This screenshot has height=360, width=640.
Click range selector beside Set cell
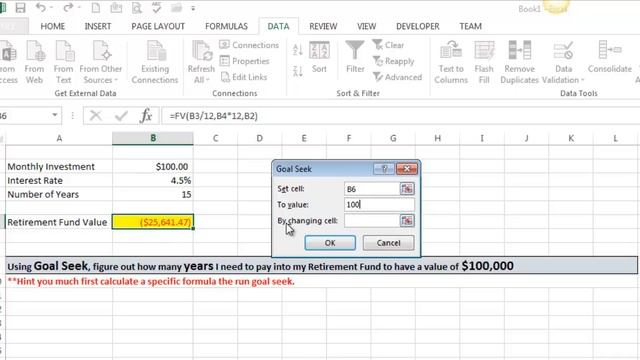[x=407, y=189]
